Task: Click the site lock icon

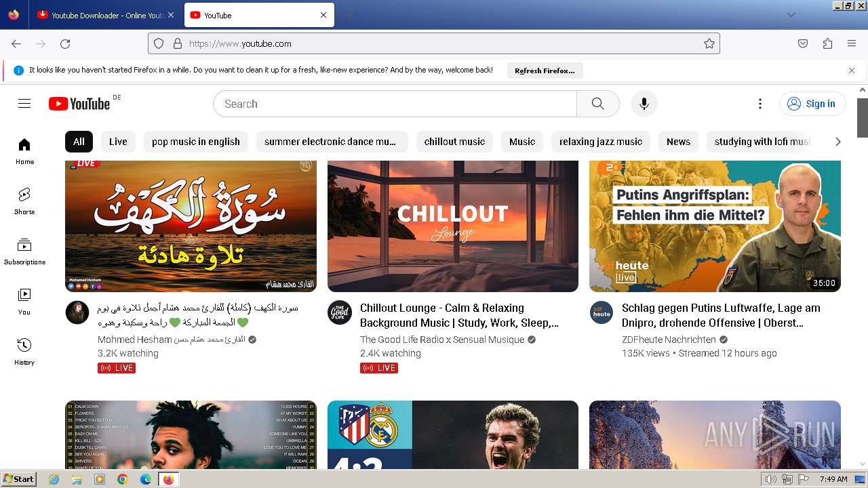Action: coord(178,43)
